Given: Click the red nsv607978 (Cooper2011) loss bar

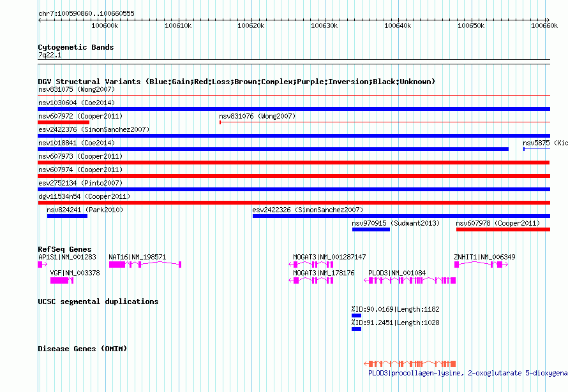Looking at the screenshot, I should (x=503, y=229).
